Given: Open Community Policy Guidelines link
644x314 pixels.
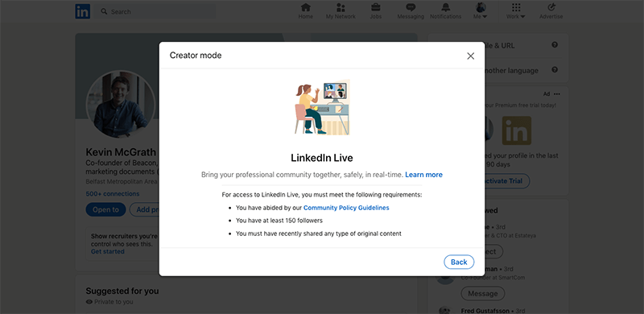Looking at the screenshot, I should (346, 208).
